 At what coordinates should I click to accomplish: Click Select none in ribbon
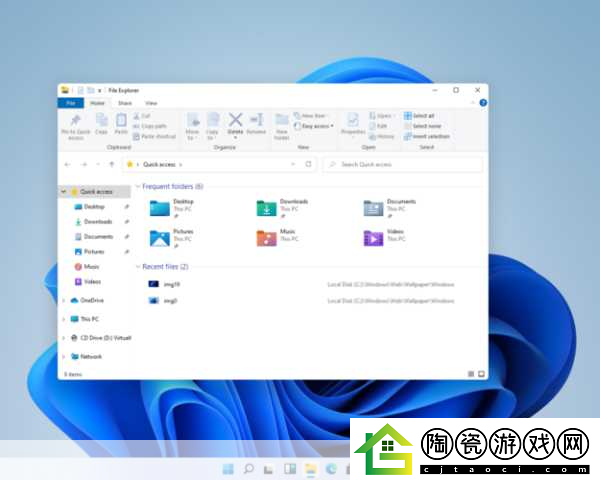click(x=423, y=126)
